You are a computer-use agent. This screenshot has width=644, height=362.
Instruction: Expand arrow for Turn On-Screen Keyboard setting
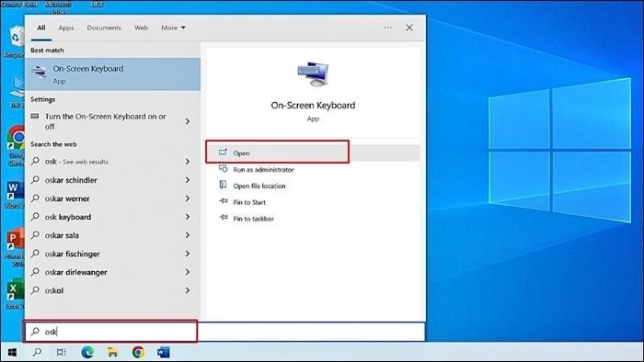pyautogui.click(x=188, y=121)
